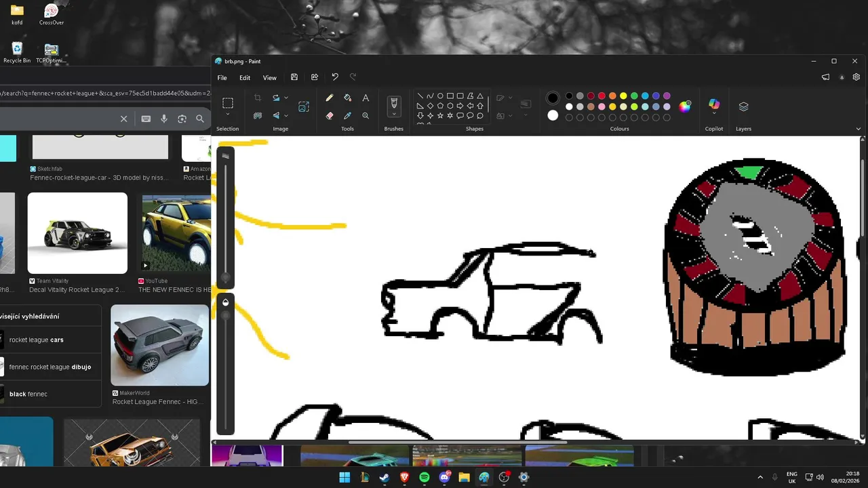Open the View menu
The height and width of the screenshot is (488, 868).
tap(269, 77)
